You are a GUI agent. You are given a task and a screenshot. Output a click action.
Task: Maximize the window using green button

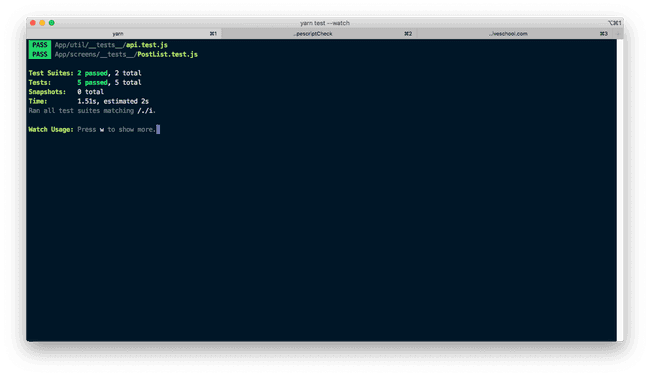click(52, 23)
